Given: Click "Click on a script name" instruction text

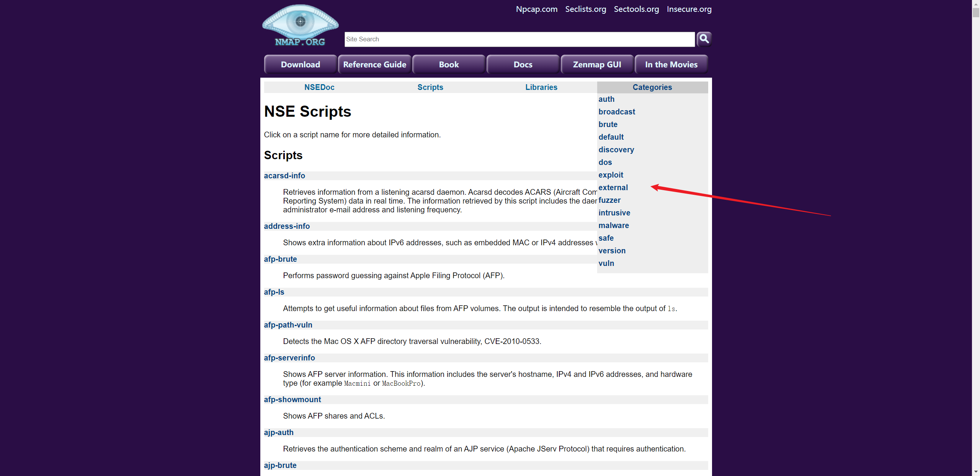Looking at the screenshot, I should pyautogui.click(x=352, y=135).
